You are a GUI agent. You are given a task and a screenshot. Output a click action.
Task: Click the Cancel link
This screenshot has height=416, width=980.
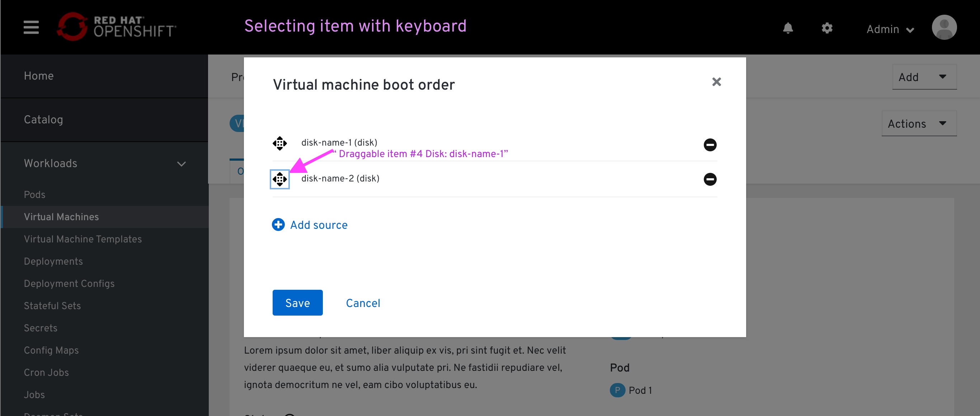point(363,303)
